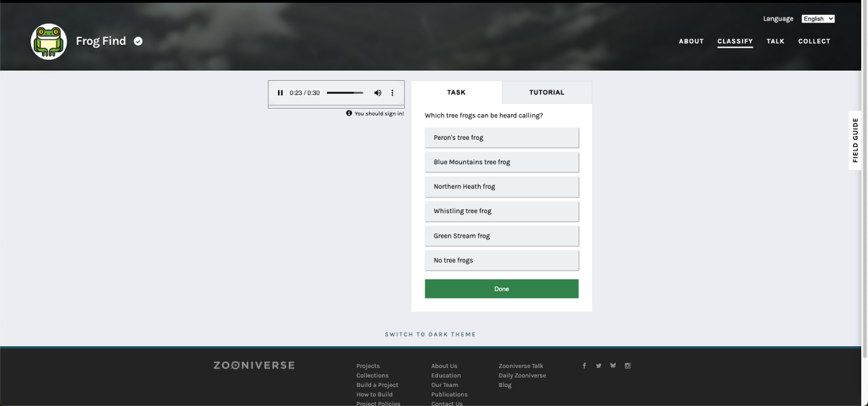Click the verified checkmark beside Frog Find
Viewport: 868px width, 406px height.
pos(138,41)
